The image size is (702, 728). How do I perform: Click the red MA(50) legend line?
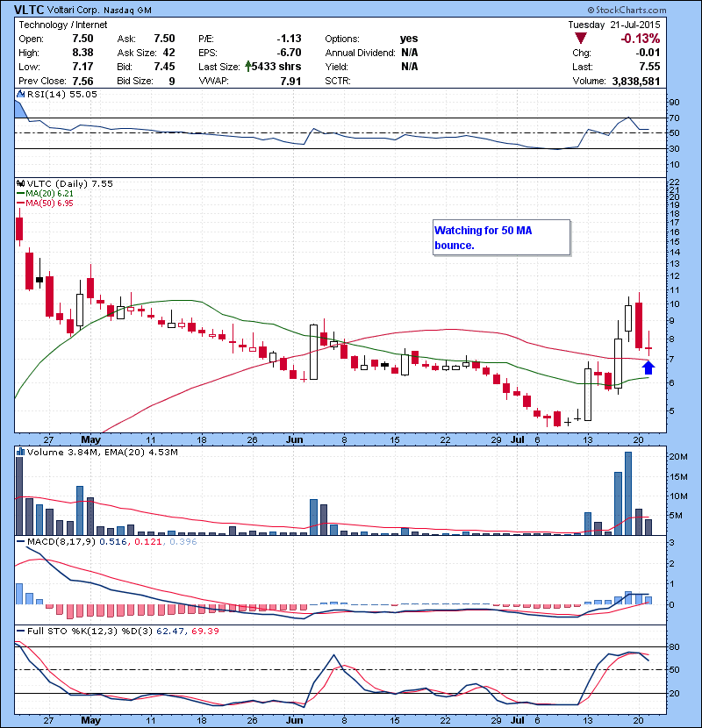coord(20,203)
